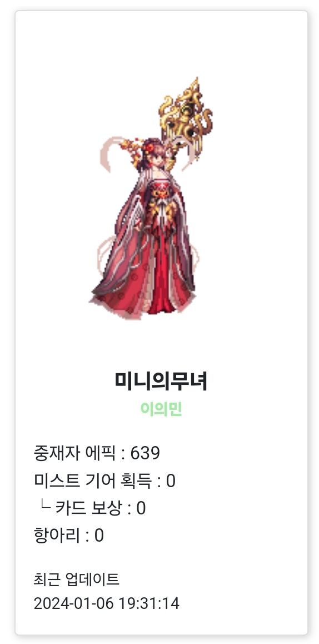Click the 0 value next to 항아리

coord(99,536)
